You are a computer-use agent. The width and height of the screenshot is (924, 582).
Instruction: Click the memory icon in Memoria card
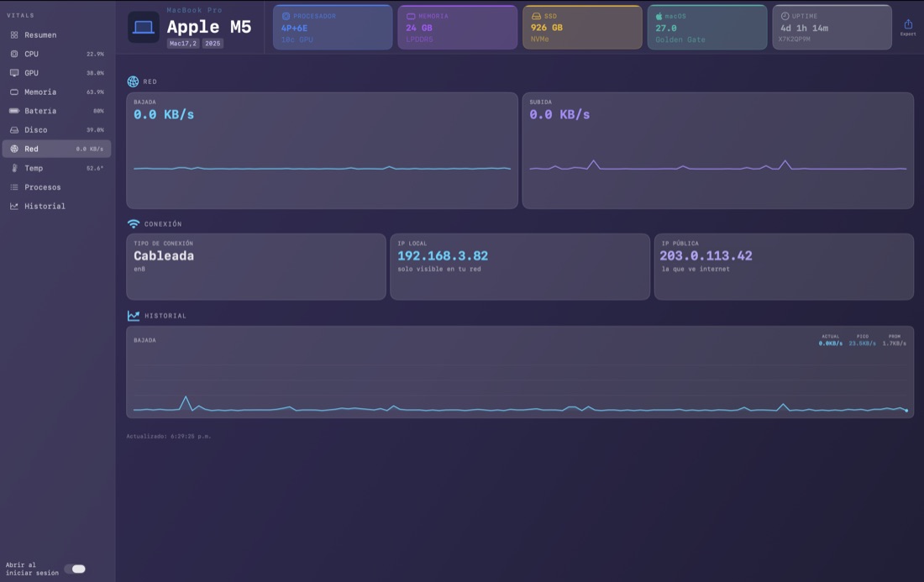click(411, 17)
